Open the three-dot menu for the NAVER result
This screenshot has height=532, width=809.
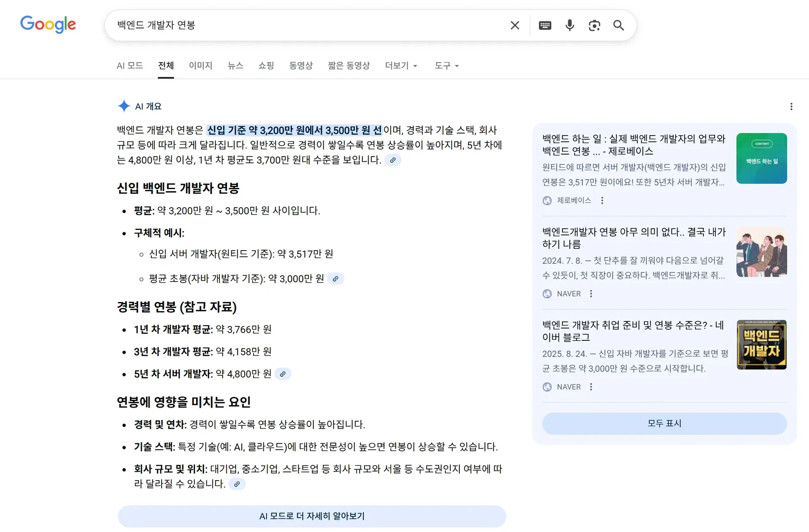[x=591, y=294]
